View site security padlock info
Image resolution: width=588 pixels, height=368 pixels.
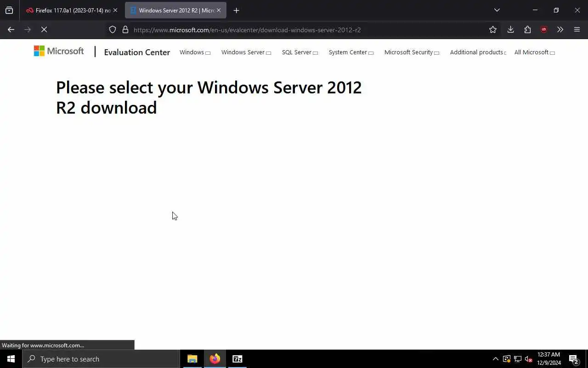pyautogui.click(x=125, y=29)
